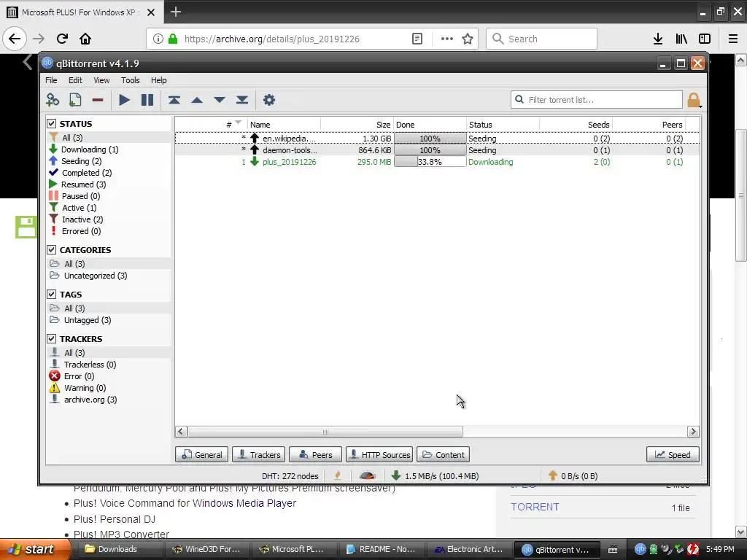Viewport: 747px width, 560px height.
Task: Click the orange lock UI icon
Action: tap(694, 100)
